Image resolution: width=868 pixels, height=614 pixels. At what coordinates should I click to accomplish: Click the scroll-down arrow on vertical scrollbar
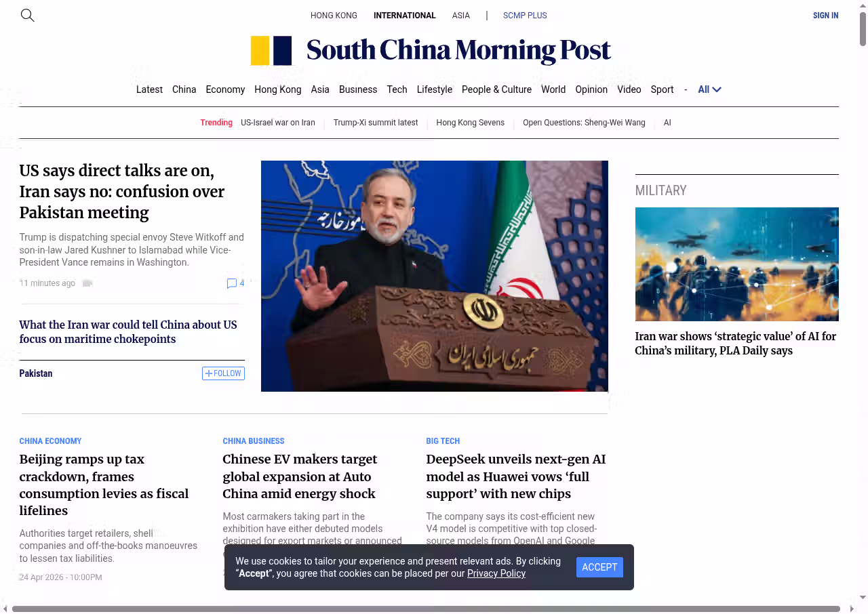863,597
